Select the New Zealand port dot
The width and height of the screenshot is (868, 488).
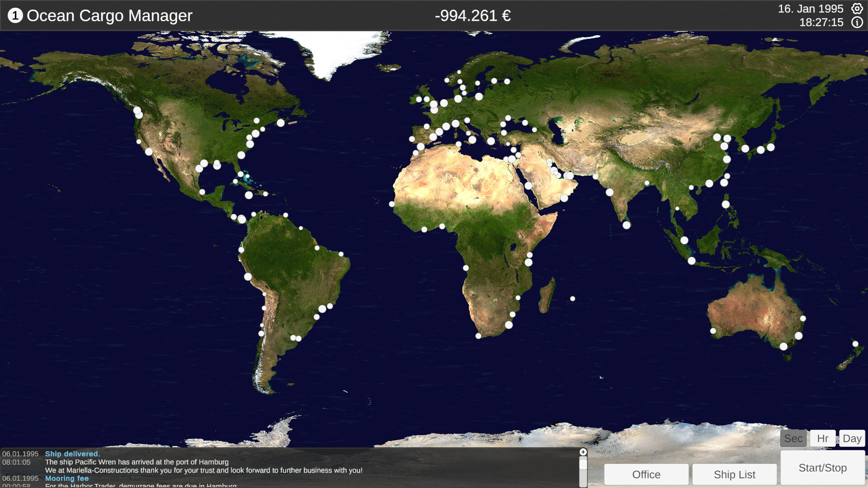coord(855,344)
